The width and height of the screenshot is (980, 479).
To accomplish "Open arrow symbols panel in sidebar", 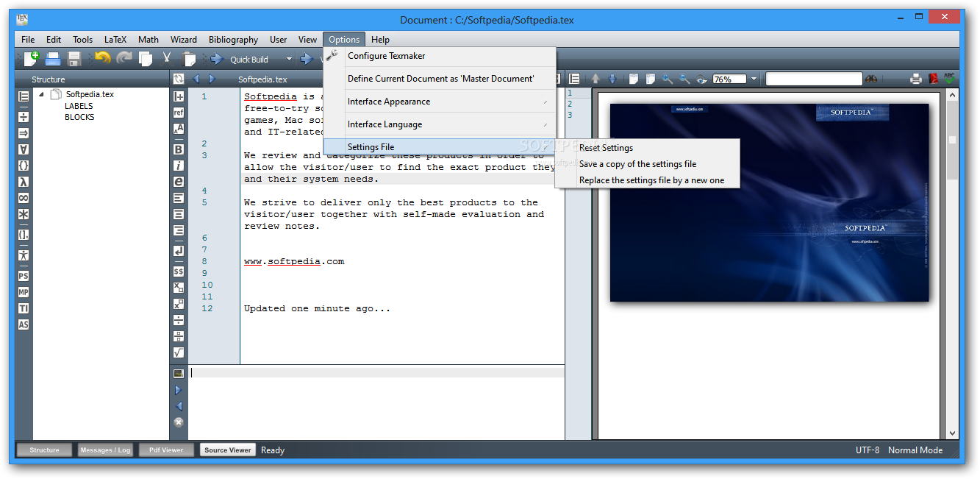I will 24,132.
